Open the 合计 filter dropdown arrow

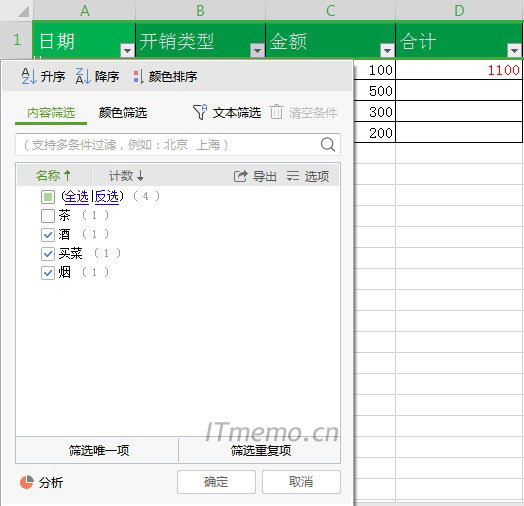[514, 50]
